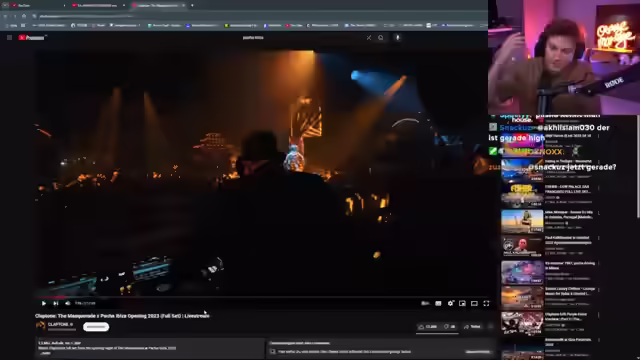The height and width of the screenshot is (360, 640).
Task: Click the browser home button
Action: point(24,16)
